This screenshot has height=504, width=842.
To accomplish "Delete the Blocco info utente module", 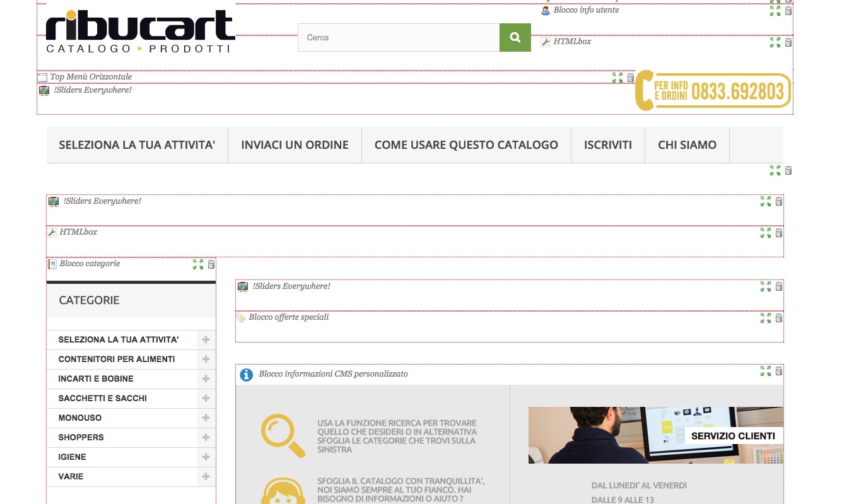I will pyautogui.click(x=788, y=11).
